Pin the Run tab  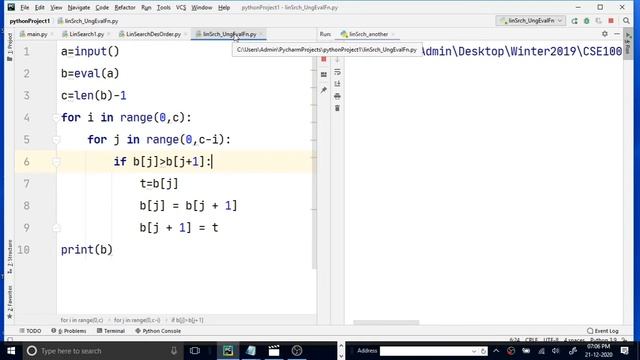[x=324, y=90]
